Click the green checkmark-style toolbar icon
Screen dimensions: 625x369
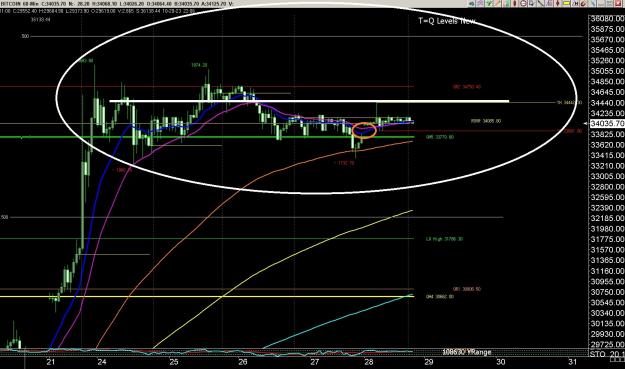coord(489,4)
